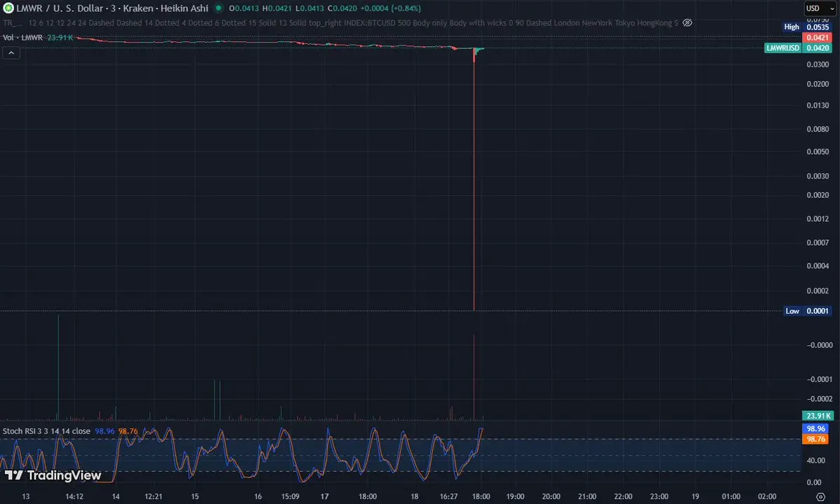Click the 23:00 time axis label

point(659,496)
